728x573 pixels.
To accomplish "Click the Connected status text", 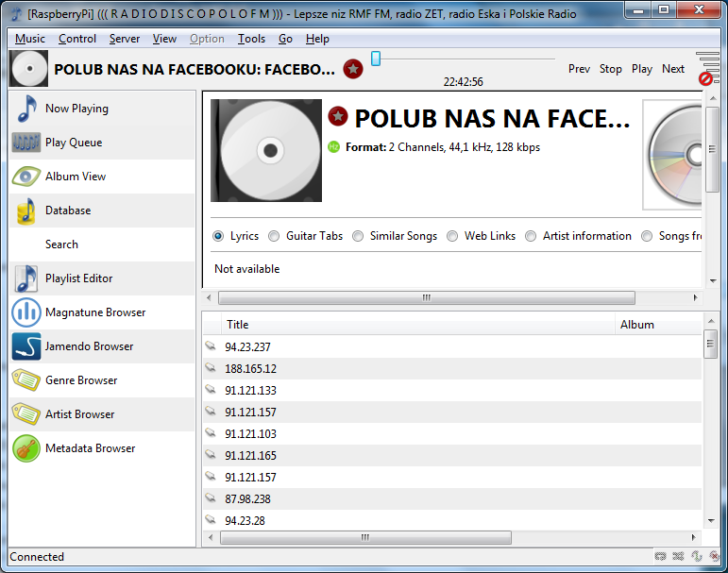I will pyautogui.click(x=37, y=556).
